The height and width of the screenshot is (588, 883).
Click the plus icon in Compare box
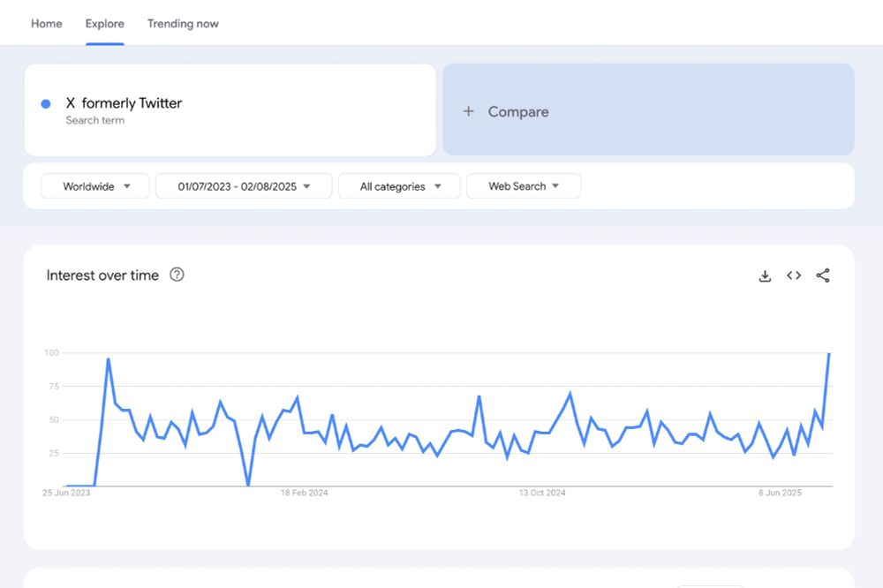click(x=468, y=111)
